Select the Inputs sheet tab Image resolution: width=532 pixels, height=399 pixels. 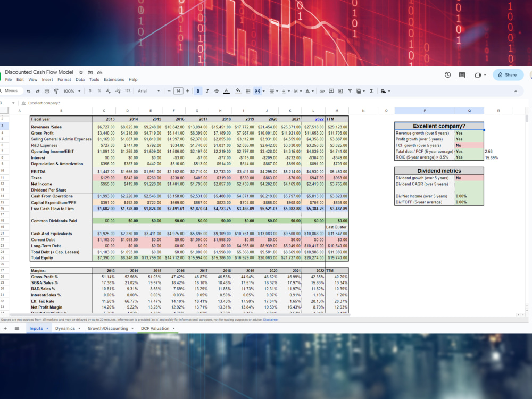pyautogui.click(x=39, y=328)
